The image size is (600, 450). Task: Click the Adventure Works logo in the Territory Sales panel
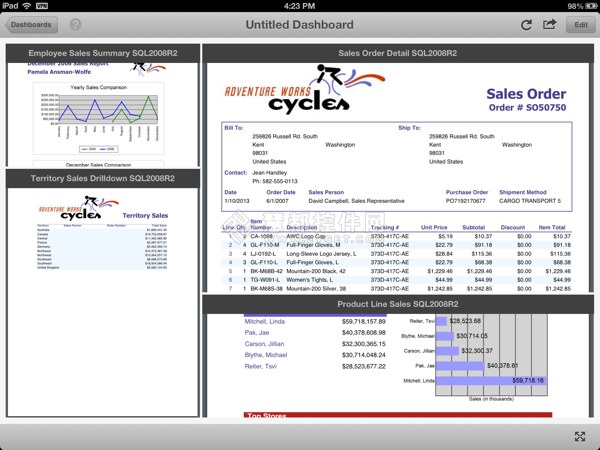(78, 208)
